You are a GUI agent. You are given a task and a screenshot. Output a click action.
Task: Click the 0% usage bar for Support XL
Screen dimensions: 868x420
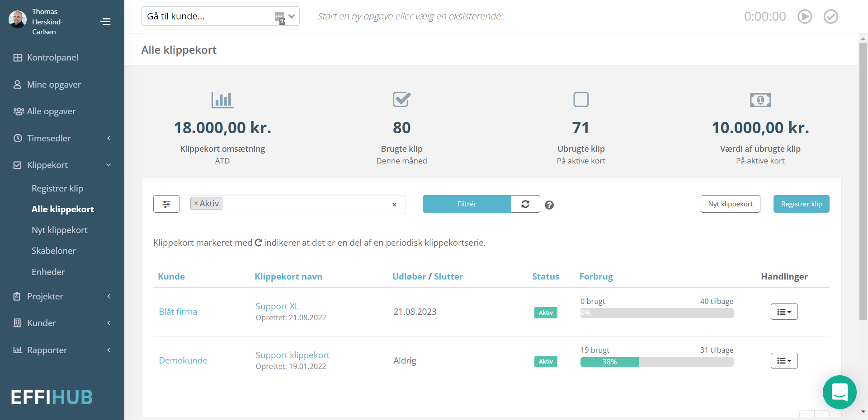(x=657, y=313)
